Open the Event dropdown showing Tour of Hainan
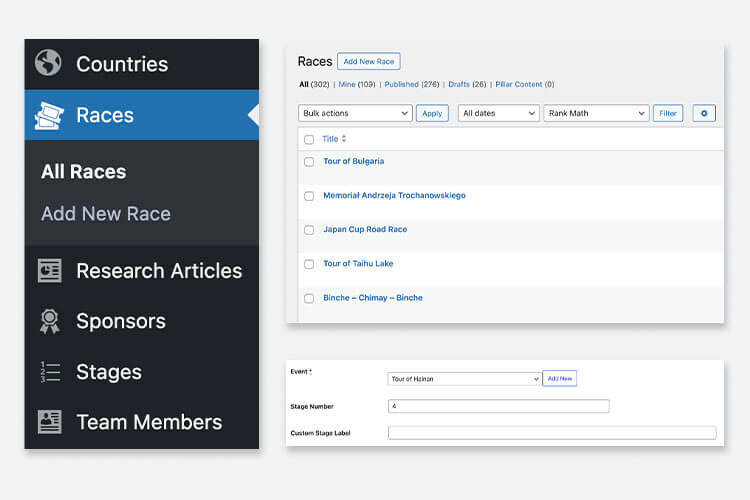The height and width of the screenshot is (500, 750). pyautogui.click(x=464, y=379)
